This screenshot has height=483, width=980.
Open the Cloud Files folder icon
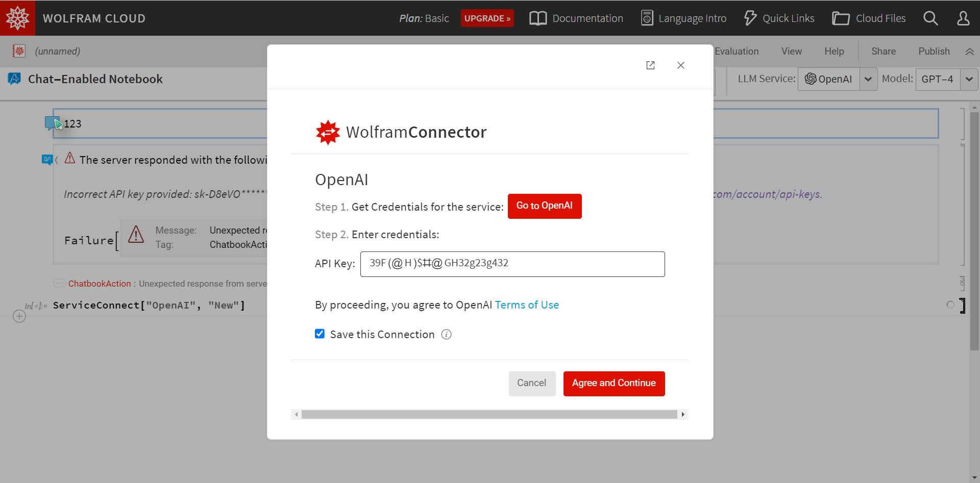click(841, 19)
